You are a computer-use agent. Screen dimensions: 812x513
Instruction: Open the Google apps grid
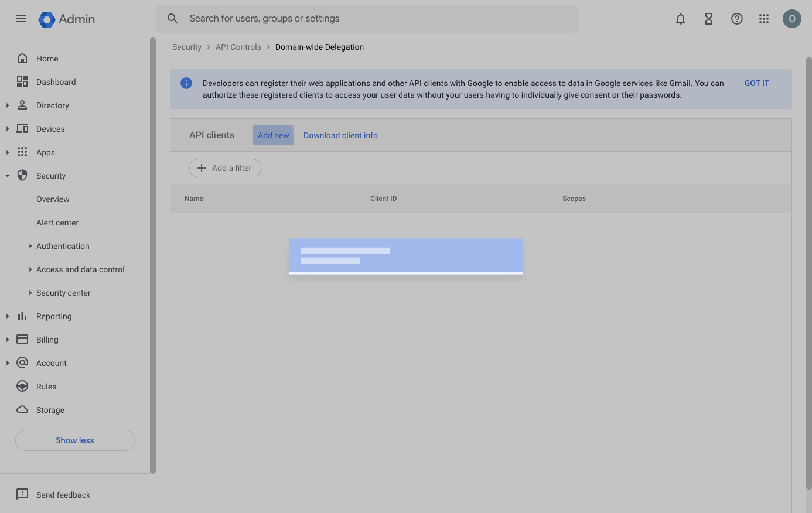764,19
